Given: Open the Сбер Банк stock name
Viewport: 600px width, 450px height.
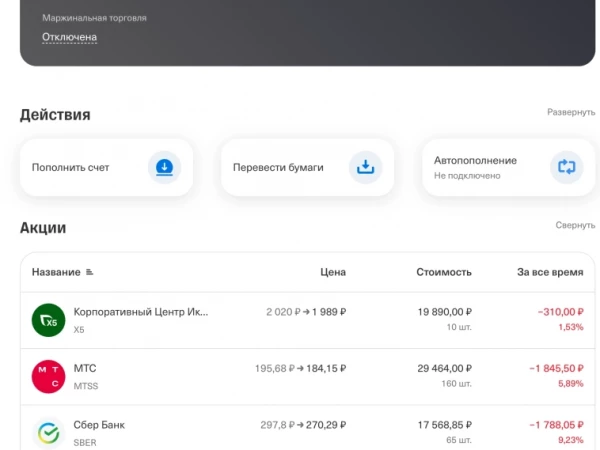Looking at the screenshot, I should click(x=99, y=425).
